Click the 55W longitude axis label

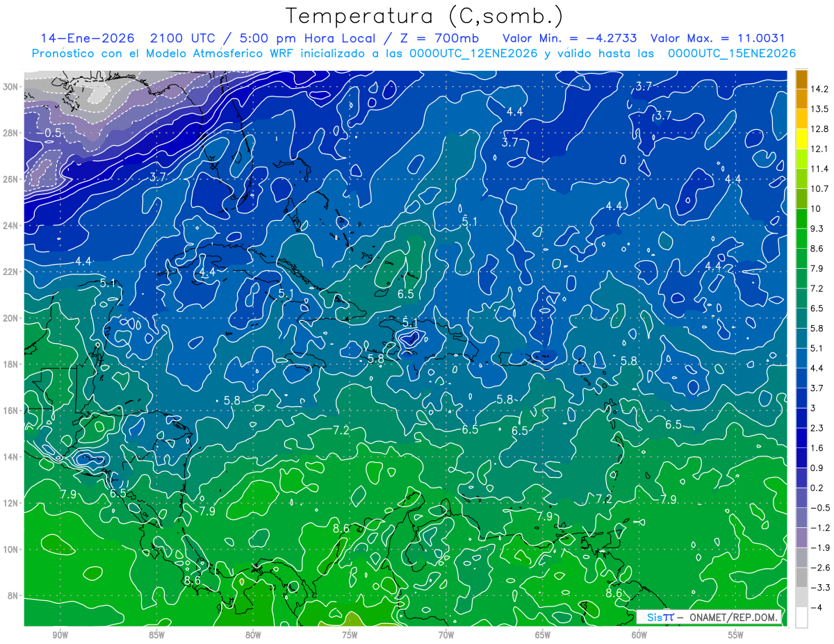click(x=736, y=636)
